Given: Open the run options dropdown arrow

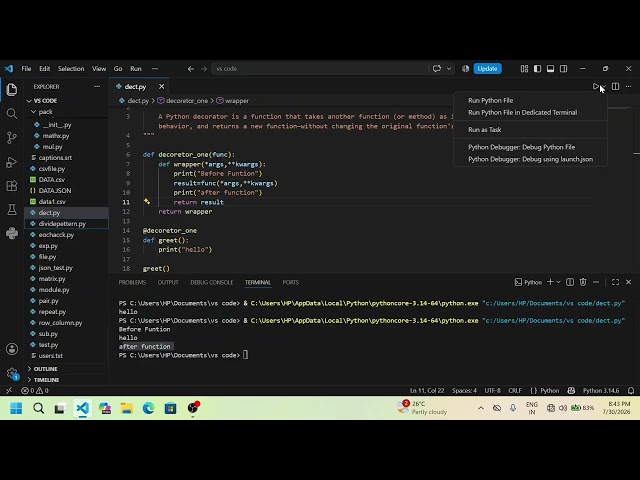Looking at the screenshot, I should click(604, 87).
